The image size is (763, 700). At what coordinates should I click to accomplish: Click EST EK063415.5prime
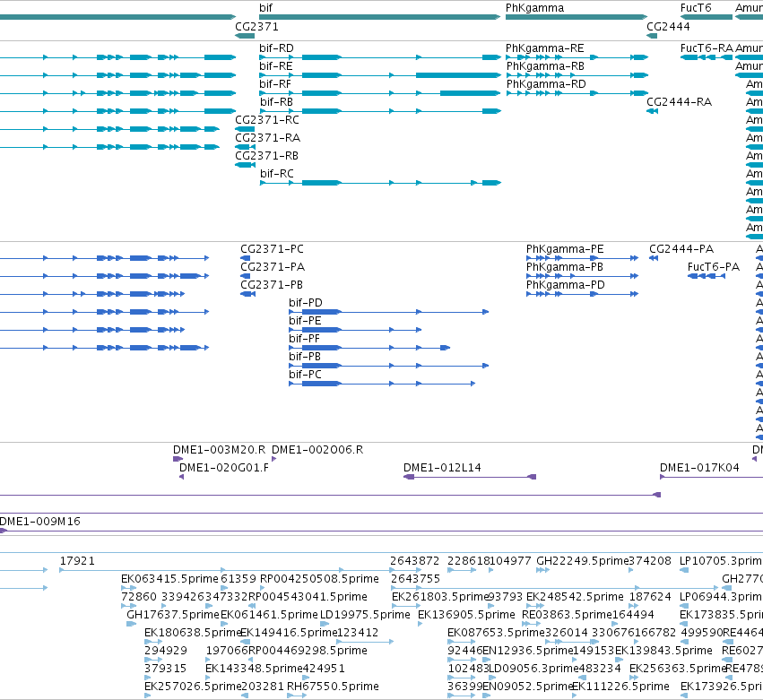pyautogui.click(x=128, y=588)
